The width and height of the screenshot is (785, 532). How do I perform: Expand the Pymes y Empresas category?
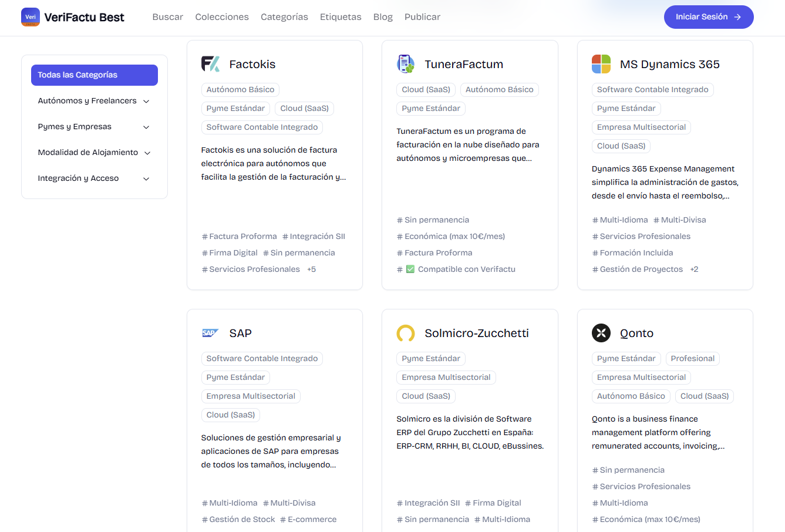tap(95, 127)
